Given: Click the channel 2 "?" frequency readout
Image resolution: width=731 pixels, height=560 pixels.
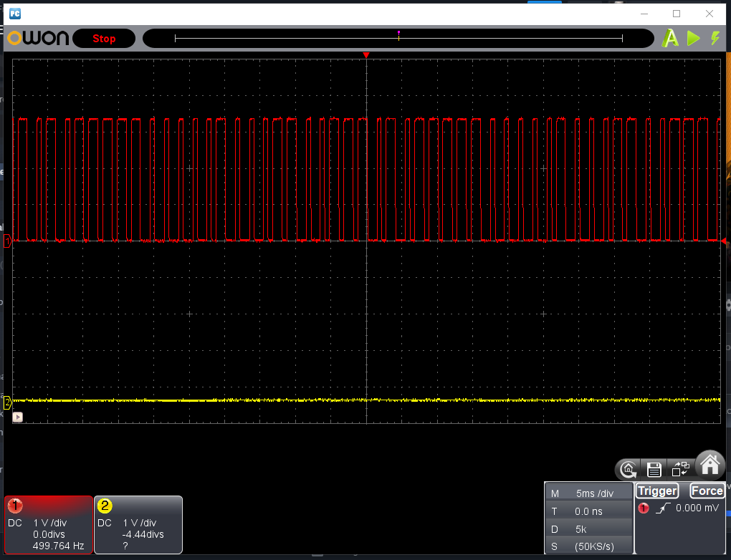Looking at the screenshot, I should point(125,546).
